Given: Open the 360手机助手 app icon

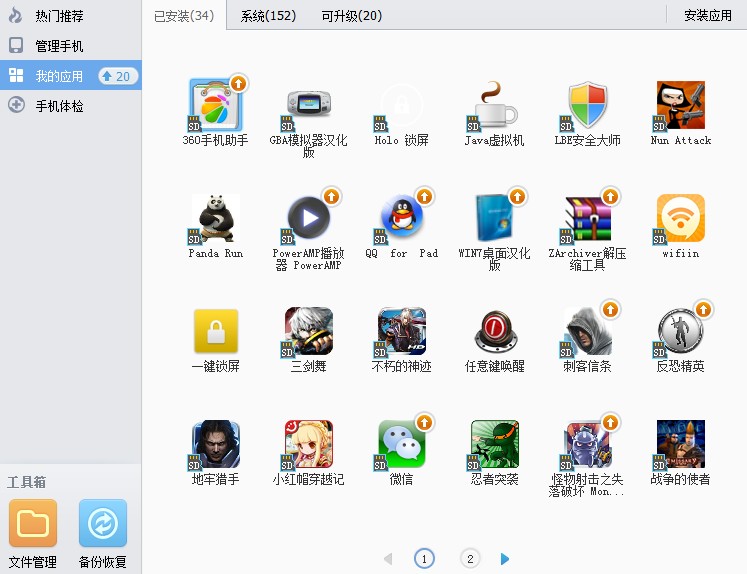Looking at the screenshot, I should 215,105.
